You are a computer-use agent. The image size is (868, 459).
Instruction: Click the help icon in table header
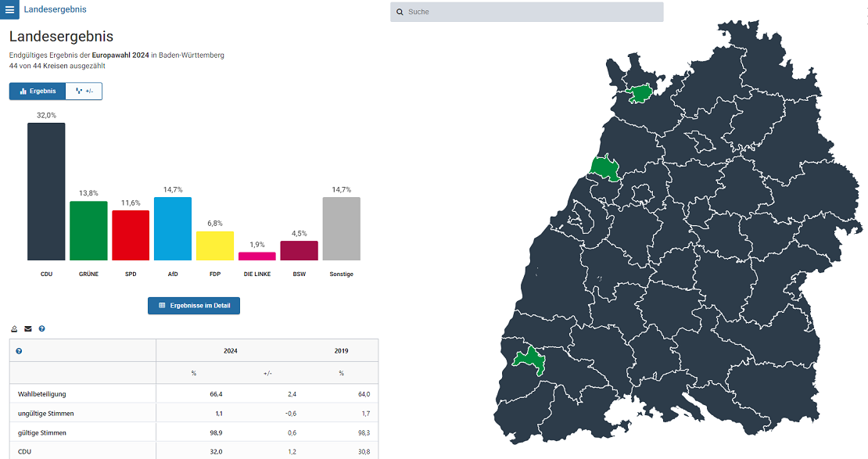19,351
